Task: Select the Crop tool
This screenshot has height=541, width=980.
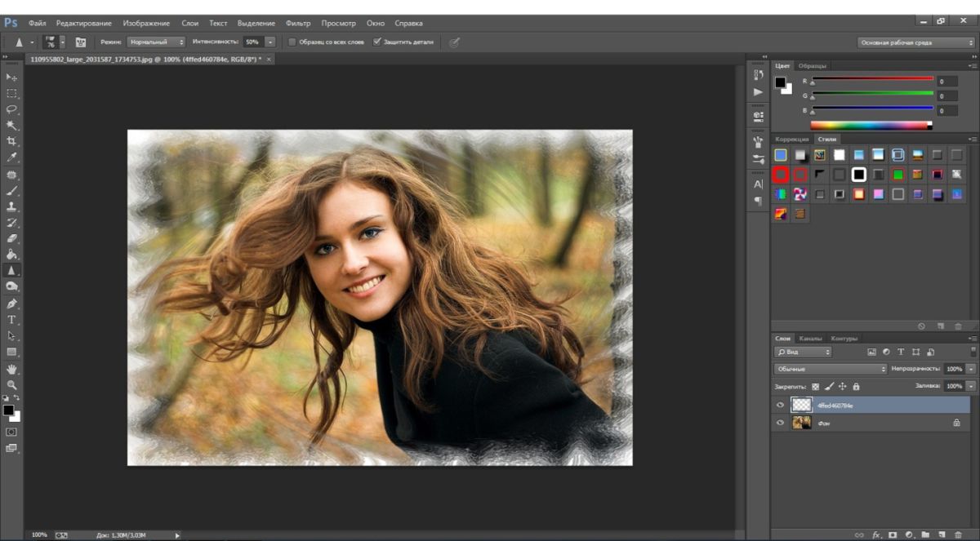Action: click(11, 141)
